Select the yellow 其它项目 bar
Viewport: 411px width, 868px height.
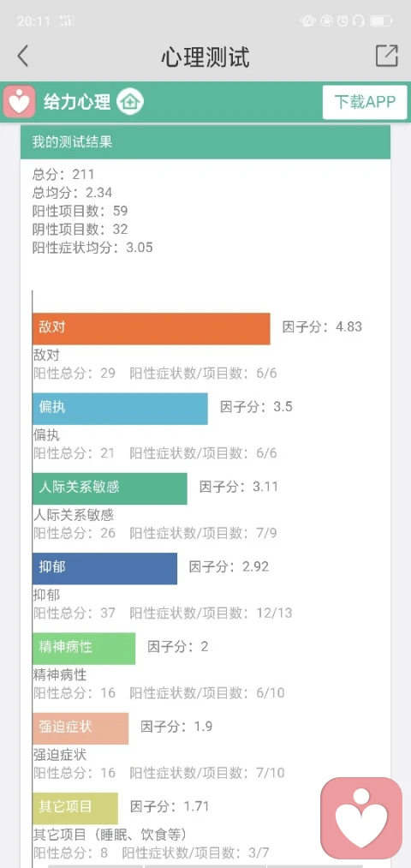coord(75,808)
